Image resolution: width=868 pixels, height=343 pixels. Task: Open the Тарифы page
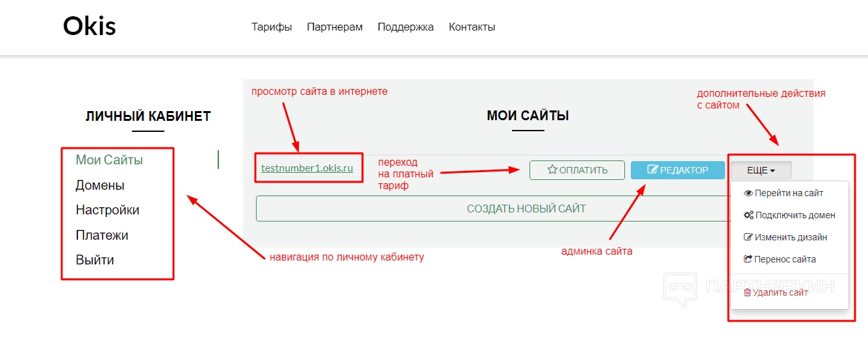(272, 27)
